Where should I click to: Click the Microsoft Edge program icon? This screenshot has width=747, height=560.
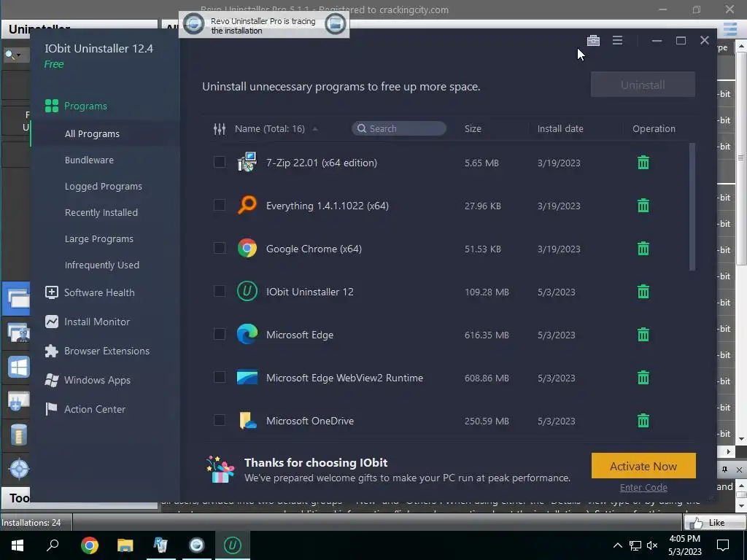coord(247,334)
